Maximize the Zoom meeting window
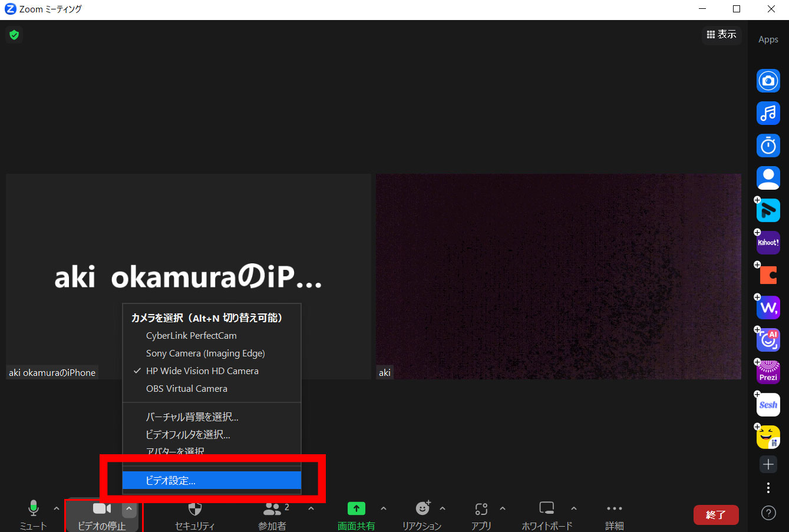789x532 pixels. click(x=737, y=9)
